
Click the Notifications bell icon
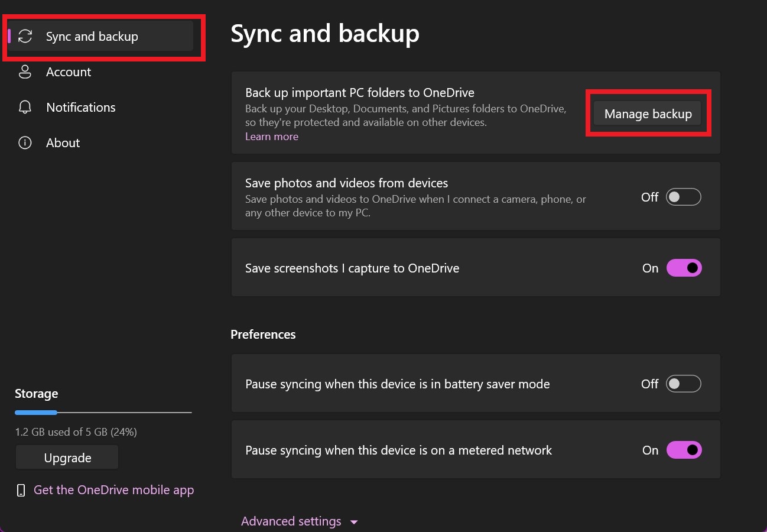(x=25, y=108)
